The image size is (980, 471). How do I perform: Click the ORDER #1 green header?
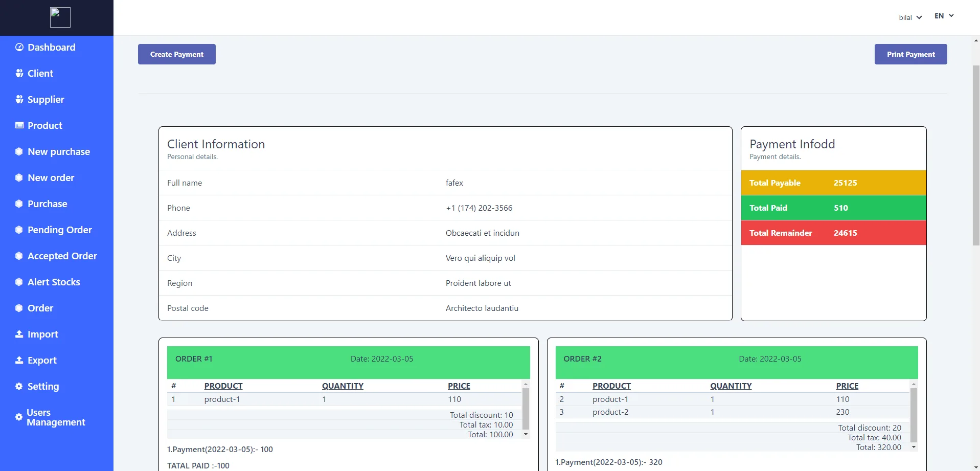point(348,363)
